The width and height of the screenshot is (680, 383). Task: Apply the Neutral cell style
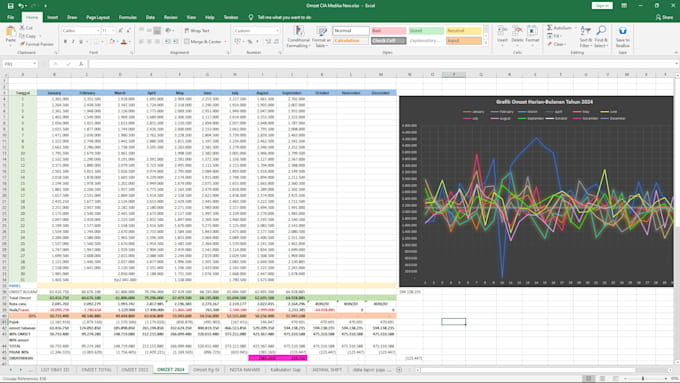tap(464, 31)
